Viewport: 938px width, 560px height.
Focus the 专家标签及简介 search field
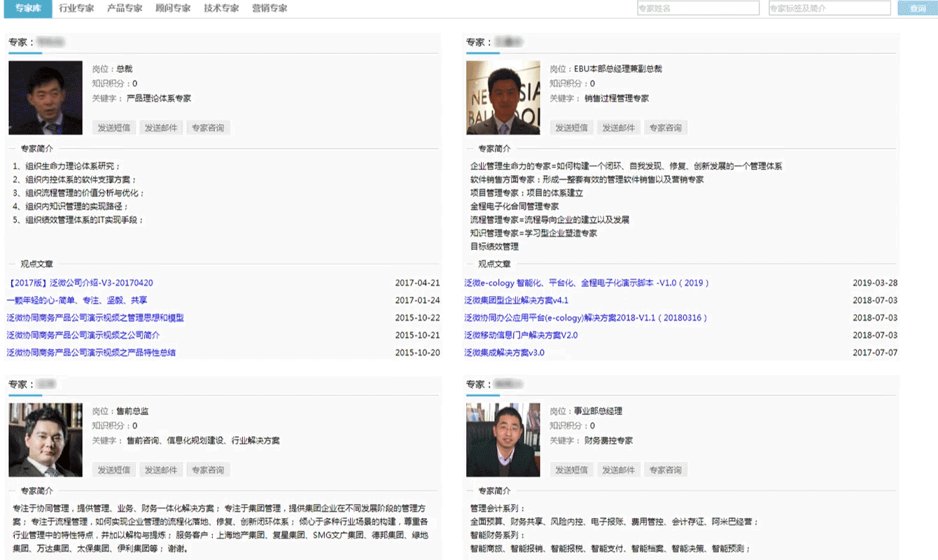point(829,8)
